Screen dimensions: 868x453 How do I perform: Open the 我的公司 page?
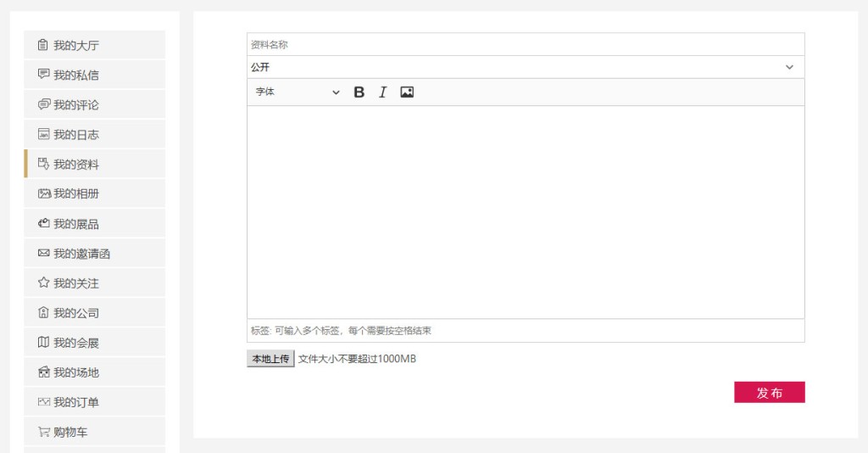tap(95, 313)
